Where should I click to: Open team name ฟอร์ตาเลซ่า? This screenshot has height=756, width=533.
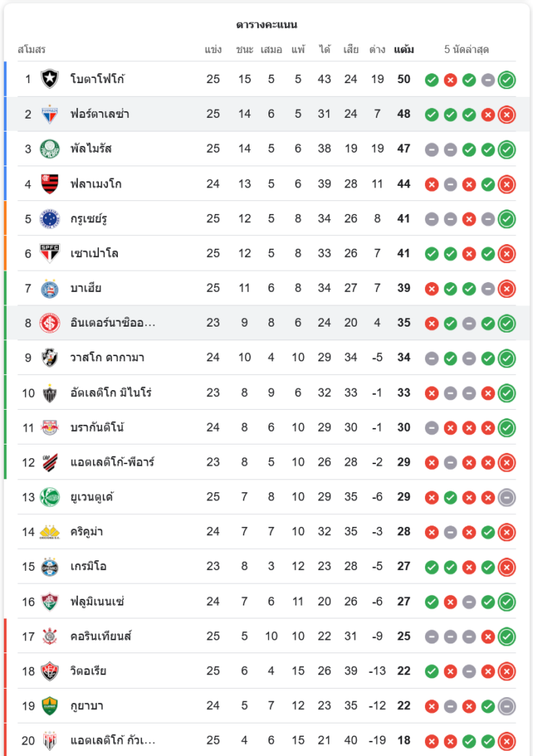click(x=100, y=114)
